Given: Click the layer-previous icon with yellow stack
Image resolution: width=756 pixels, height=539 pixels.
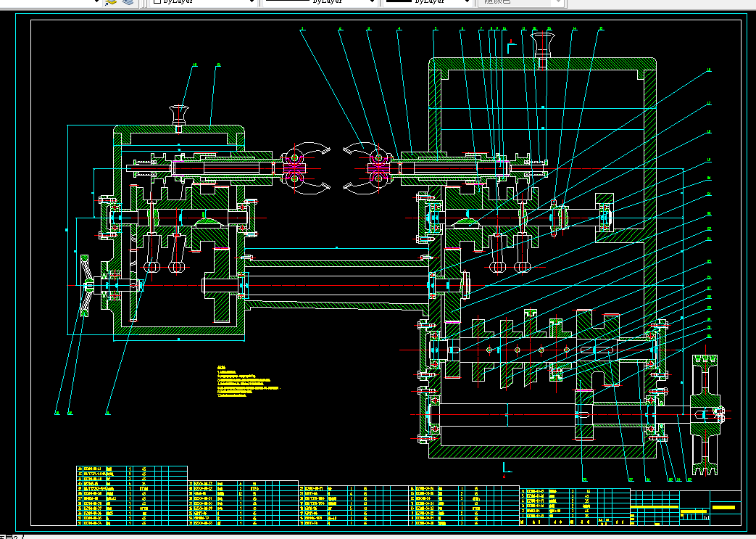Looking at the screenshot, I should point(111,2).
